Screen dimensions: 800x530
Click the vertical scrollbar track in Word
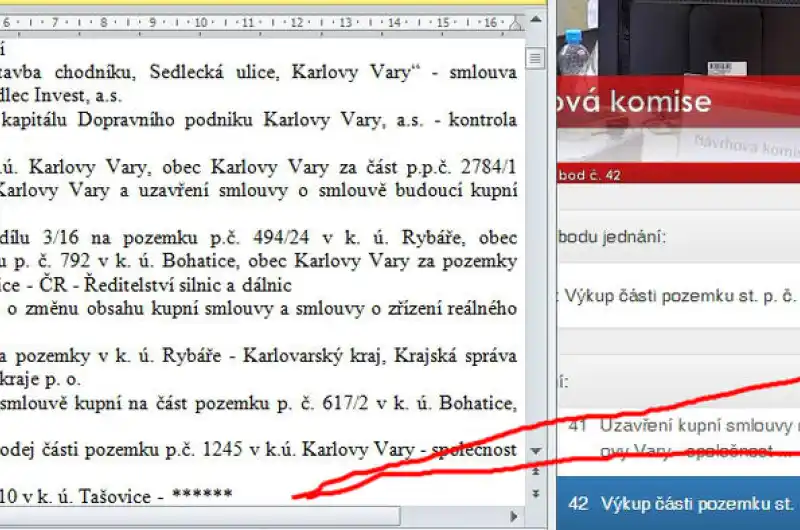(x=536, y=255)
